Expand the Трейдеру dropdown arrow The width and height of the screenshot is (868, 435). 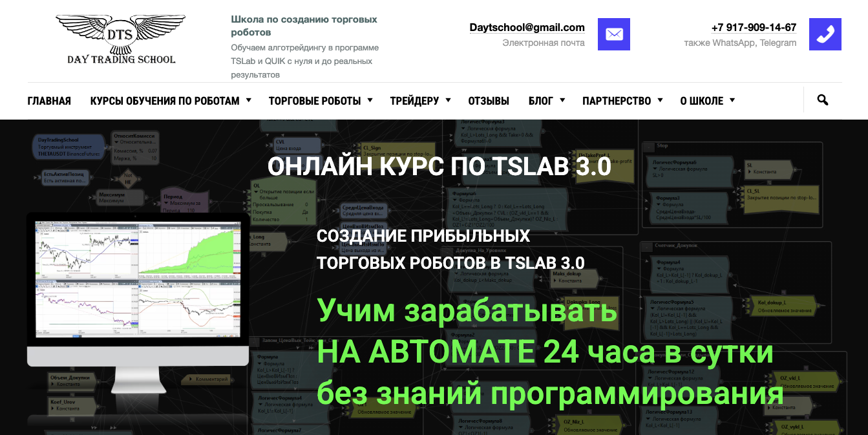pyautogui.click(x=449, y=100)
